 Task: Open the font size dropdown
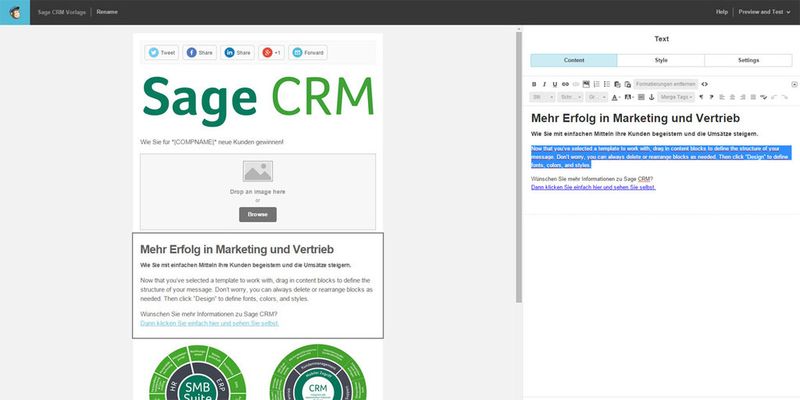click(x=597, y=97)
